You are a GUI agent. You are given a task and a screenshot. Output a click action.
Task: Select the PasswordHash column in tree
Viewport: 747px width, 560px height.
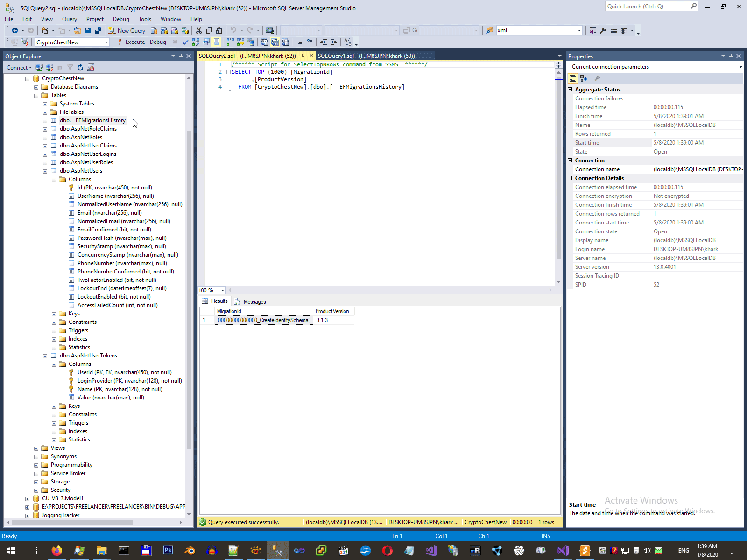click(122, 238)
